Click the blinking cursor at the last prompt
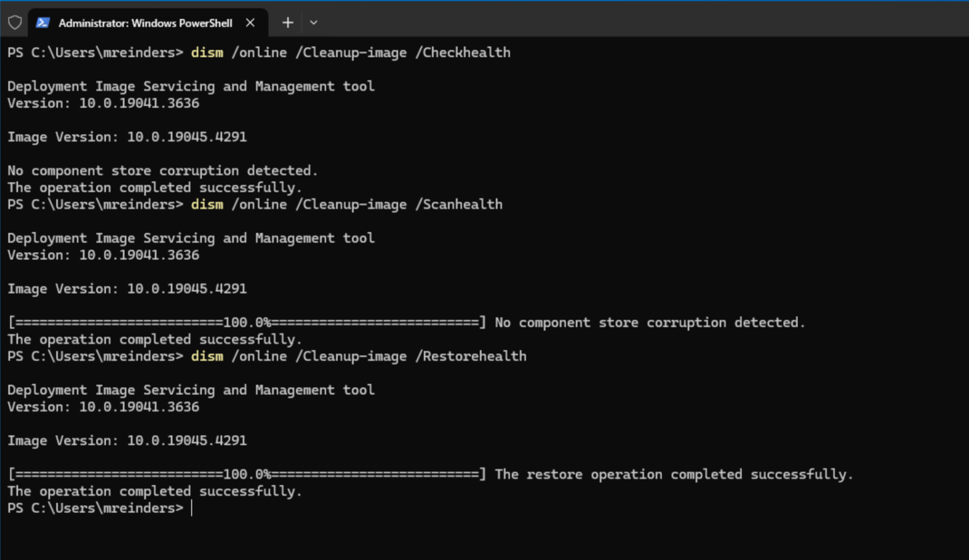 [191, 508]
